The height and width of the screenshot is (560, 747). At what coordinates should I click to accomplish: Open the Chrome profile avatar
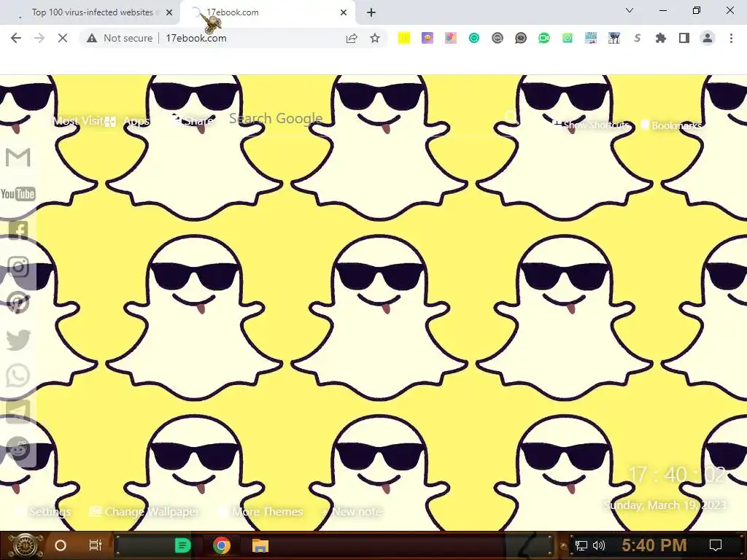click(708, 38)
